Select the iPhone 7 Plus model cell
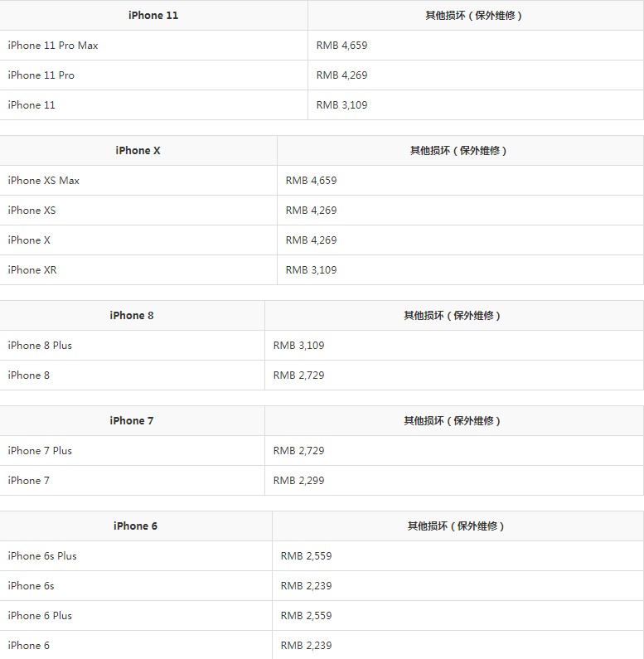Screen dimensions: 644x659 [40, 451]
